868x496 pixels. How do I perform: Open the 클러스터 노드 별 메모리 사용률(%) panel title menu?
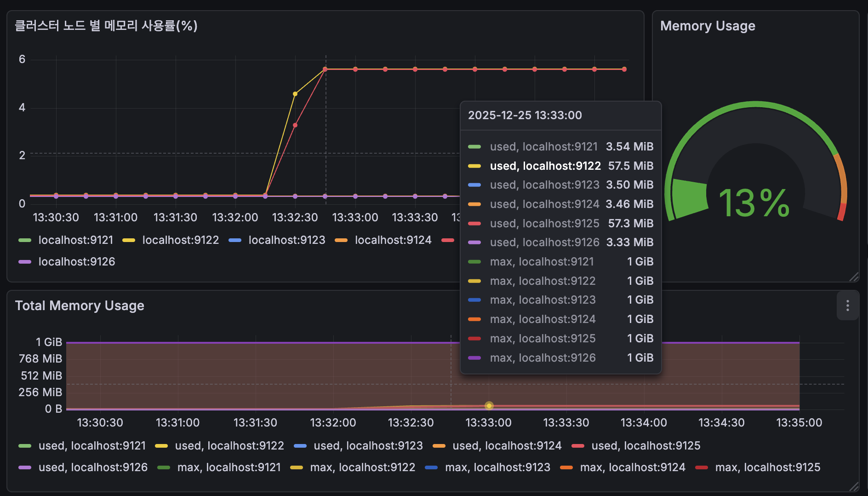pos(106,26)
